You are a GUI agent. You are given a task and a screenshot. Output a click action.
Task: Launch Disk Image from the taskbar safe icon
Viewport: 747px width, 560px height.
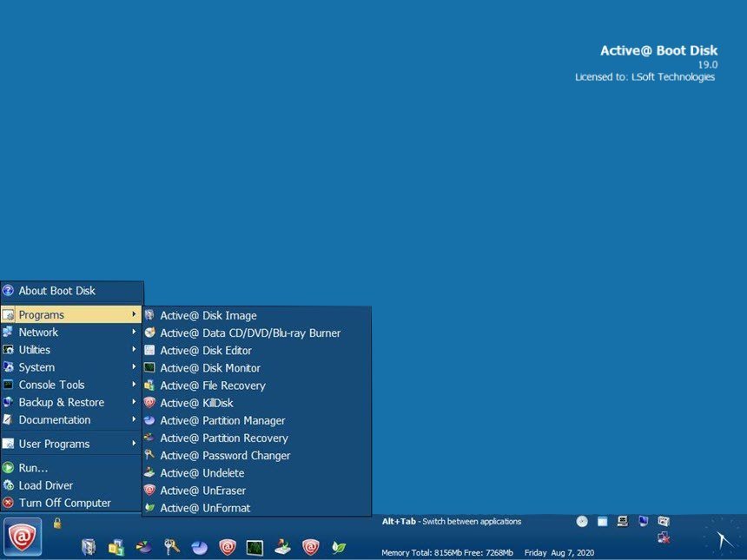pos(89,547)
